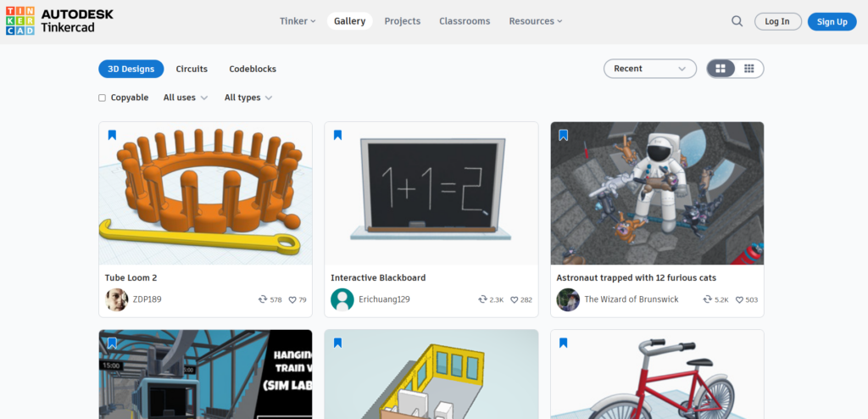Enable the Copyable checkbox

(103, 98)
